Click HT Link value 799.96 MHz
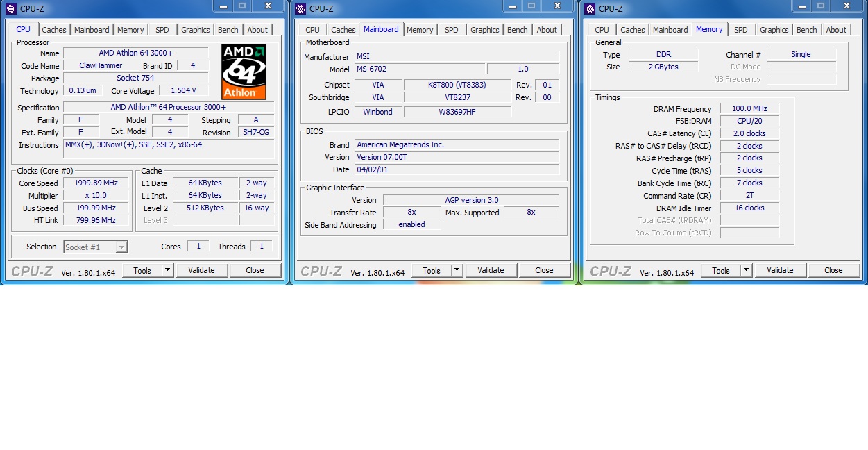Screen dimensions: 868x450 point(96,220)
